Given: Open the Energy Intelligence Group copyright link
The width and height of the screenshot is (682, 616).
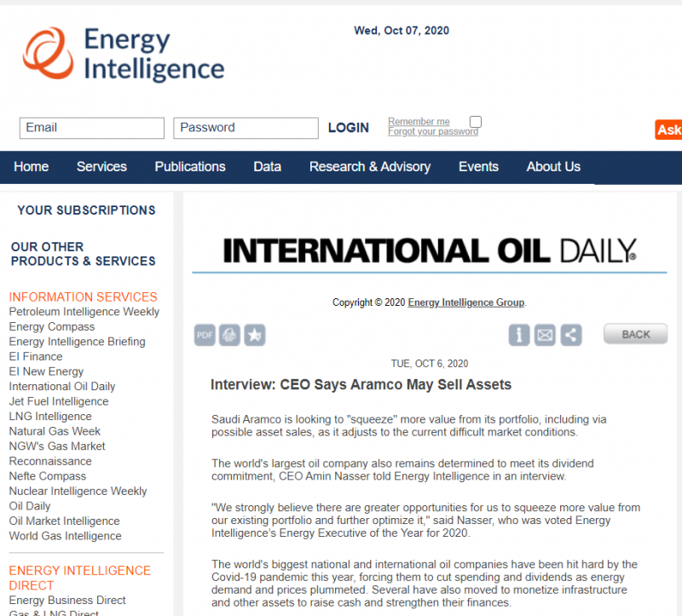Looking at the screenshot, I should click(465, 302).
